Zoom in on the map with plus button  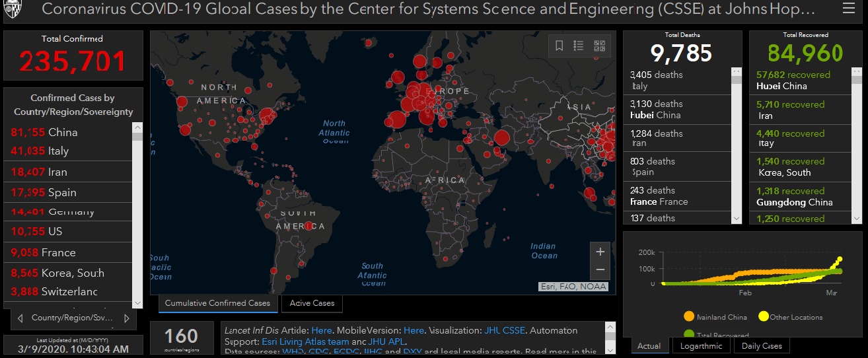[x=600, y=252]
